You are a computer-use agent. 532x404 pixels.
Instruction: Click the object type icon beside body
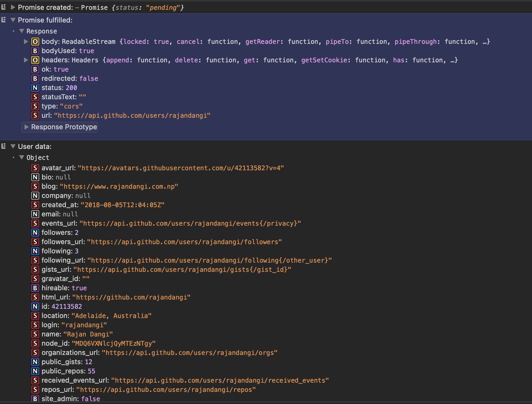click(x=35, y=42)
